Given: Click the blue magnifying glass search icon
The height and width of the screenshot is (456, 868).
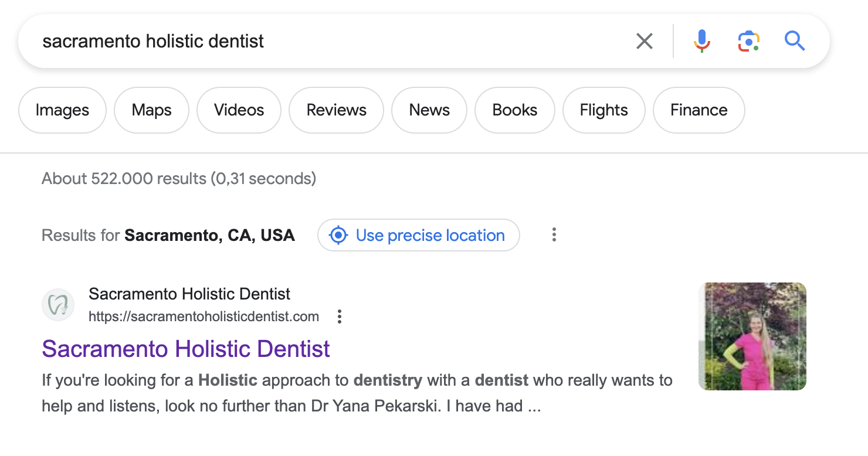Looking at the screenshot, I should (795, 41).
